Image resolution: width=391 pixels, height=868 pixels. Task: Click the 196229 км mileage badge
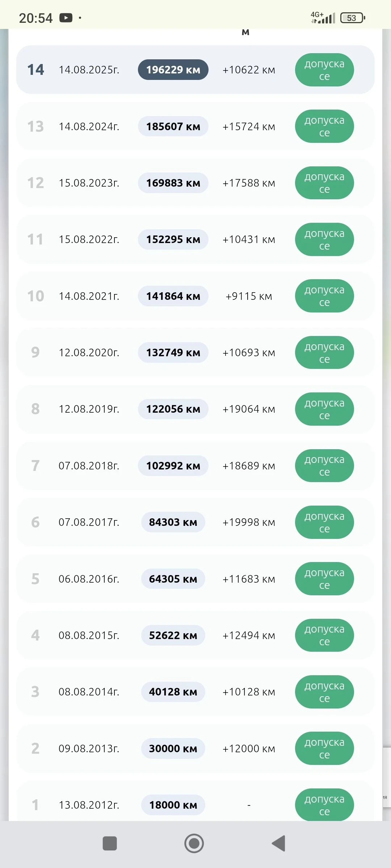173,70
